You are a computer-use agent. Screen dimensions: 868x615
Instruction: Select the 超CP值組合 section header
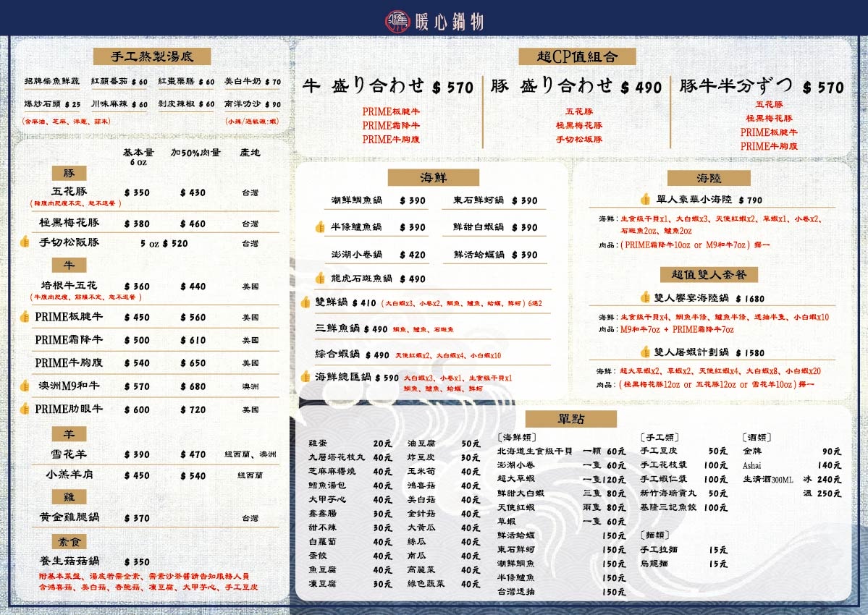(x=577, y=56)
